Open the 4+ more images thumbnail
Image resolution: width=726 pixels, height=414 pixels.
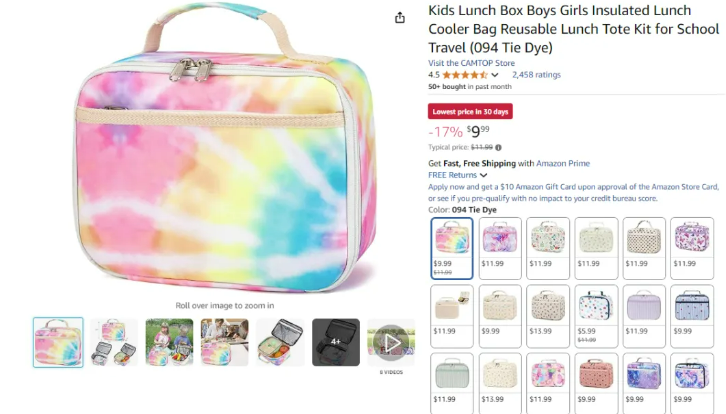click(x=336, y=342)
